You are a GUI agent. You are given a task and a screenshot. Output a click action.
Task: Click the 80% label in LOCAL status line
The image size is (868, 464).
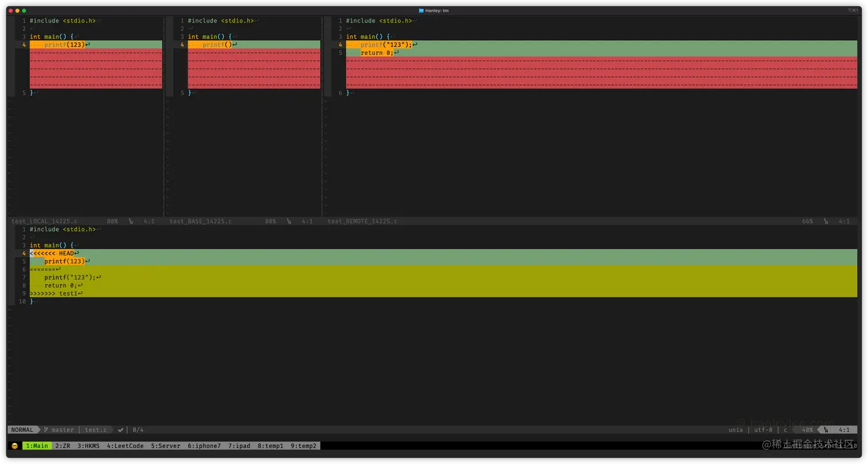(x=112, y=221)
